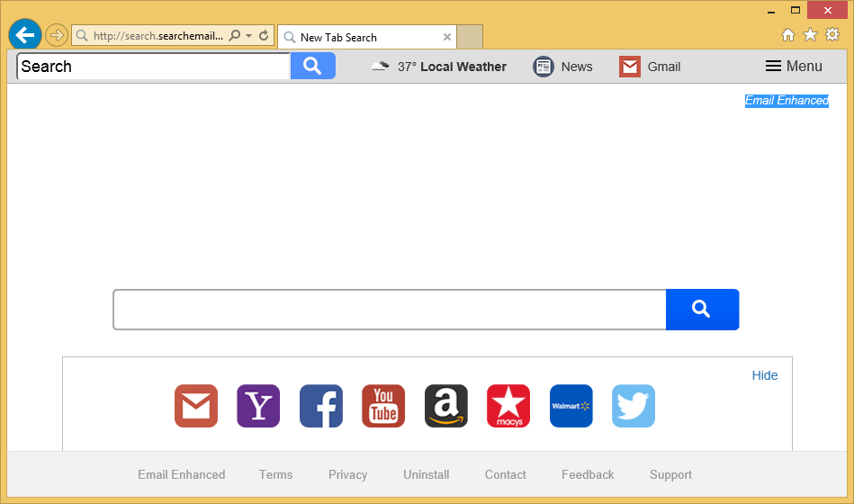This screenshot has height=504, width=854.
Task: Click the browser back arrow button
Action: coord(25,35)
